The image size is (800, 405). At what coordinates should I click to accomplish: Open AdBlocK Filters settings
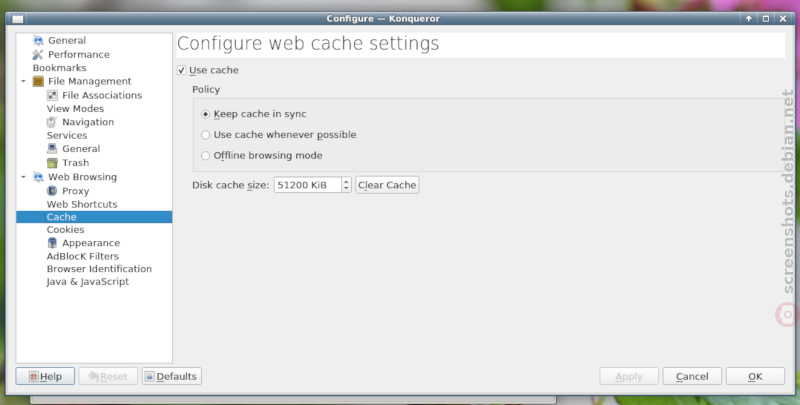click(x=83, y=256)
